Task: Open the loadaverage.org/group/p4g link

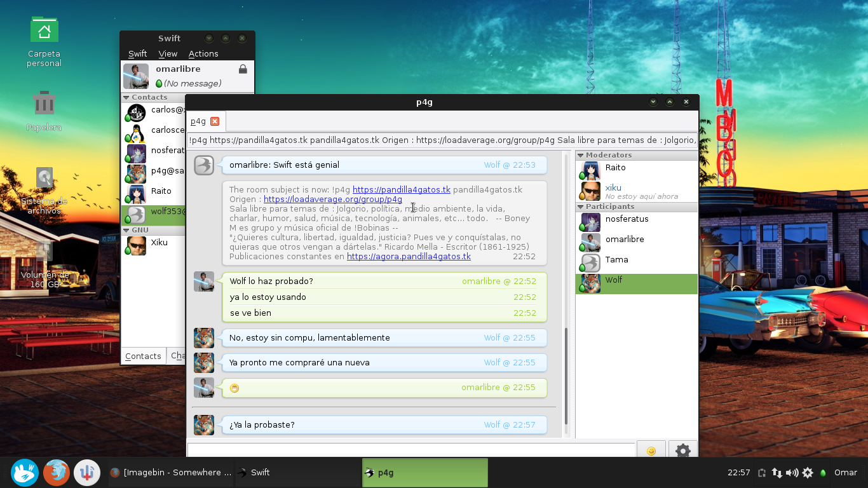Action: coord(333,199)
